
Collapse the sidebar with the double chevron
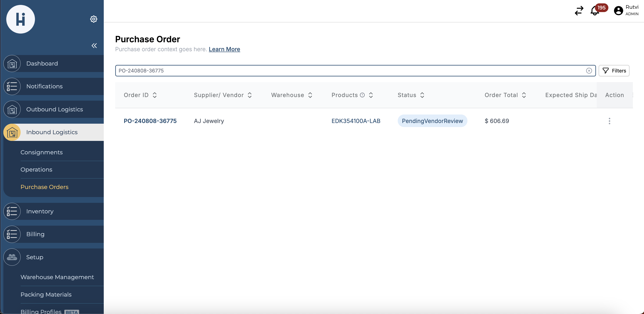tap(94, 45)
